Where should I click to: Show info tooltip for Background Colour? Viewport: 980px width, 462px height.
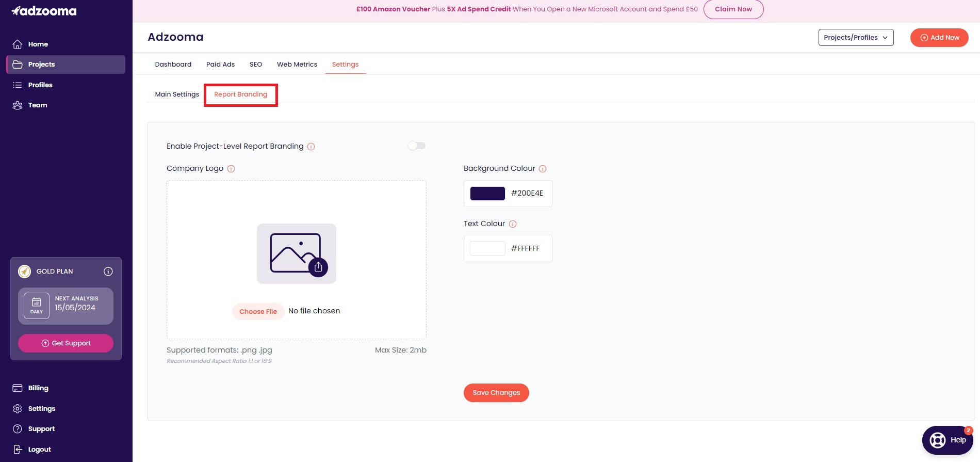click(x=543, y=169)
